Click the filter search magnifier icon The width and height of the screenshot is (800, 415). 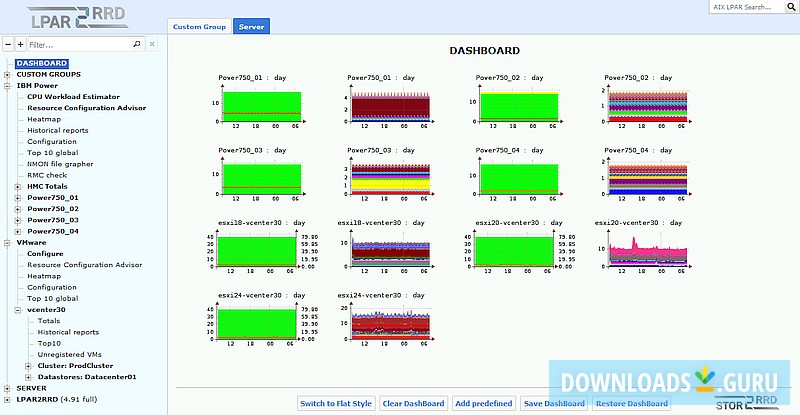pos(137,44)
